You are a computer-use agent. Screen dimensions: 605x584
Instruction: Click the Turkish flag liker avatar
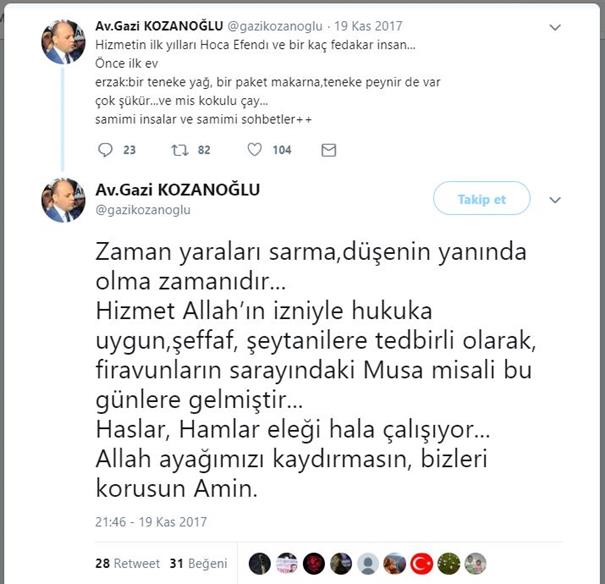tap(421, 564)
